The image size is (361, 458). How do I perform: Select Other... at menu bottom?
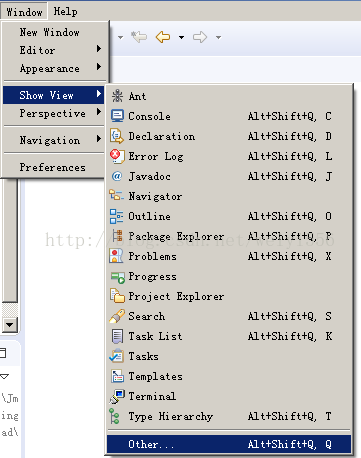pos(229,444)
